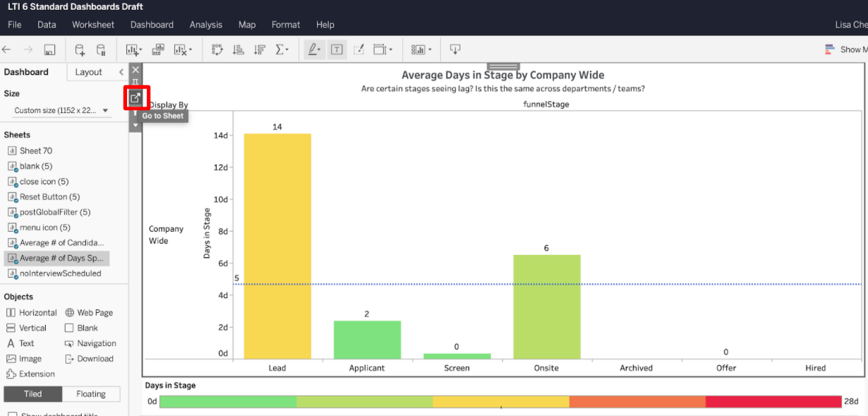This screenshot has height=416, width=868.
Task: Click the Duplicate sheet toolbar icon
Action: (x=158, y=49)
